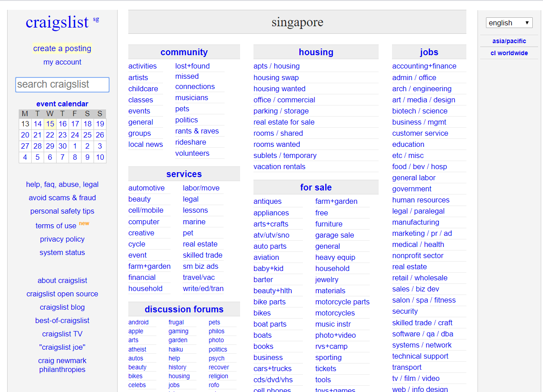Screen dimensions: 543x392
Task: Open the housing section header
Action: (x=316, y=52)
